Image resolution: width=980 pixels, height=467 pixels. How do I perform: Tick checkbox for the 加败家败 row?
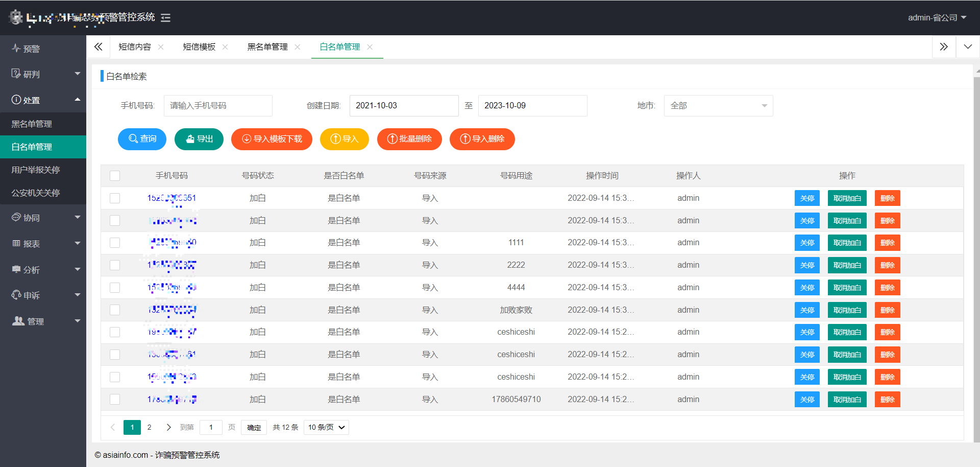click(115, 310)
